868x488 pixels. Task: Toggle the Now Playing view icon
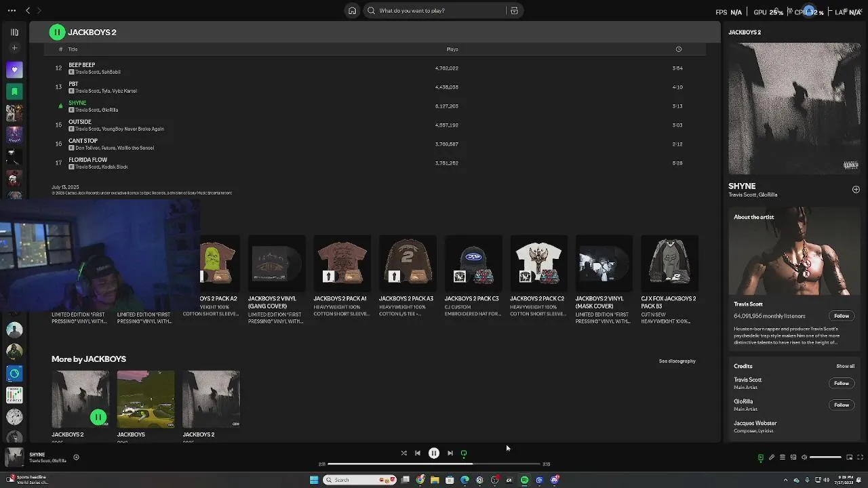point(760,457)
